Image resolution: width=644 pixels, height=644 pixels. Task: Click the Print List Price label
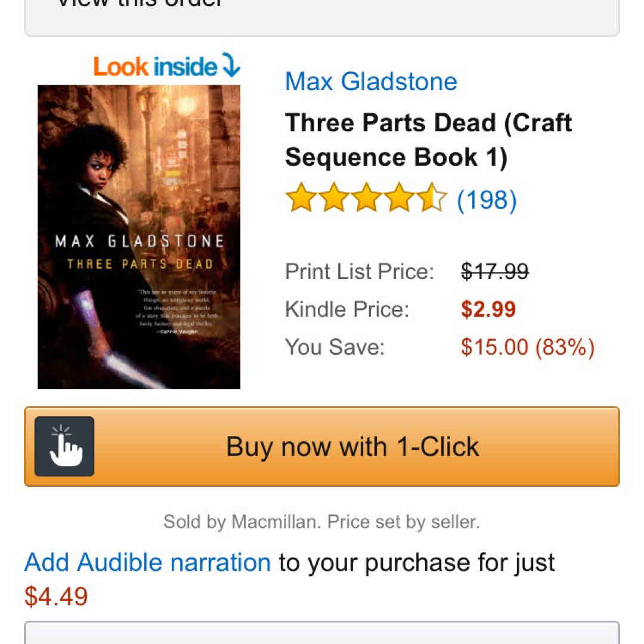[360, 272]
